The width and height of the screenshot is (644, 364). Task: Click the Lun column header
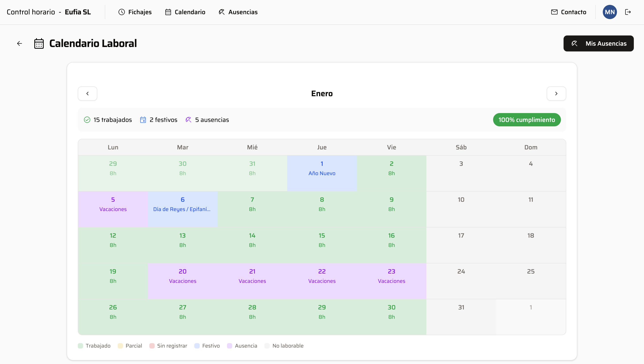(x=113, y=147)
